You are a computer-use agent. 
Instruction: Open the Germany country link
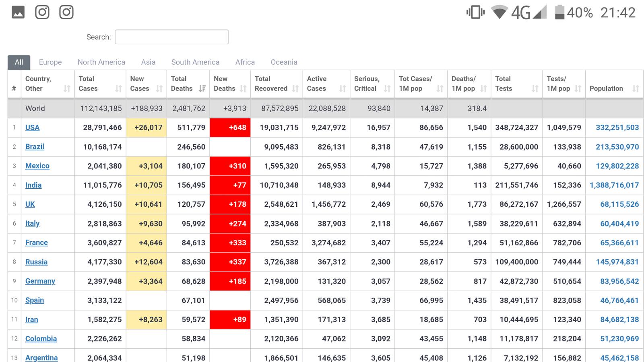[40, 281]
